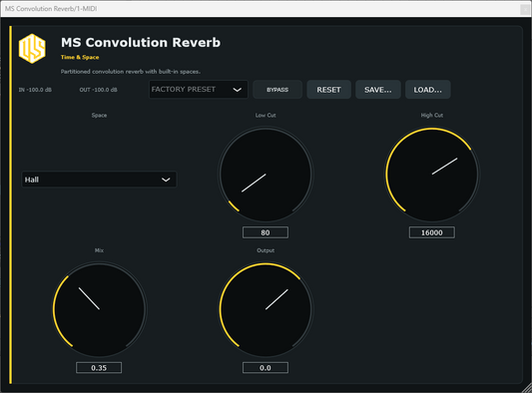This screenshot has width=532, height=393.
Task: Click the Mix label
Action: (x=99, y=250)
